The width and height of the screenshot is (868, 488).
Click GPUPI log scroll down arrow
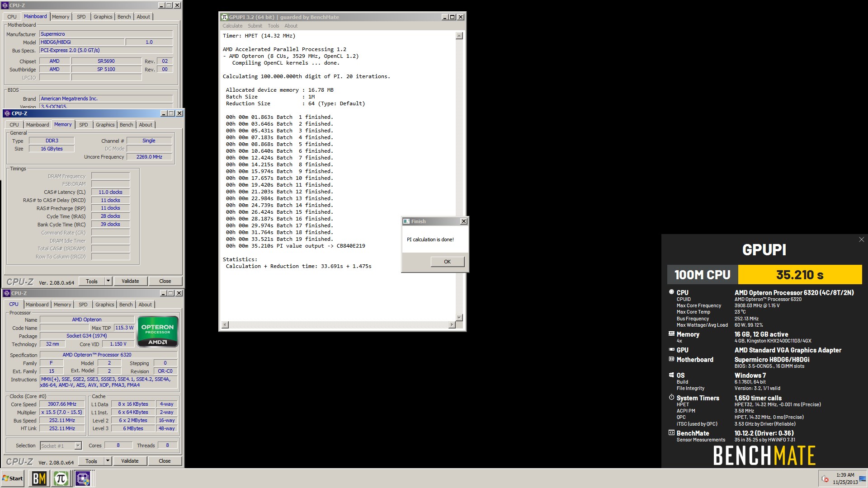459,318
